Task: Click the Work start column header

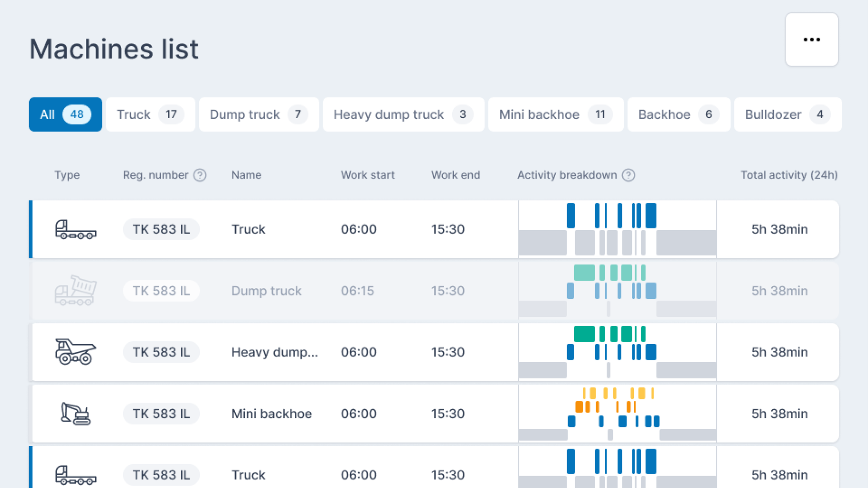Action: tap(367, 175)
